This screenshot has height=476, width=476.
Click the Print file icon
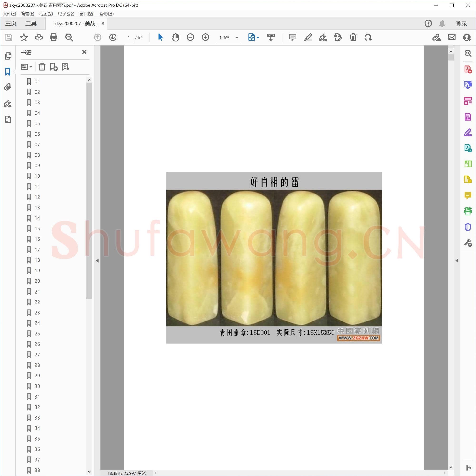tap(54, 37)
